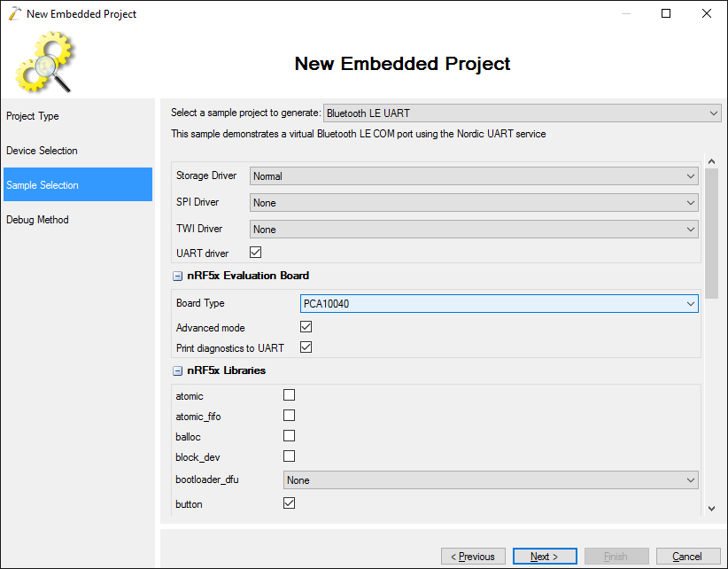The image size is (728, 569).
Task: Click the Next button
Action: (545, 556)
